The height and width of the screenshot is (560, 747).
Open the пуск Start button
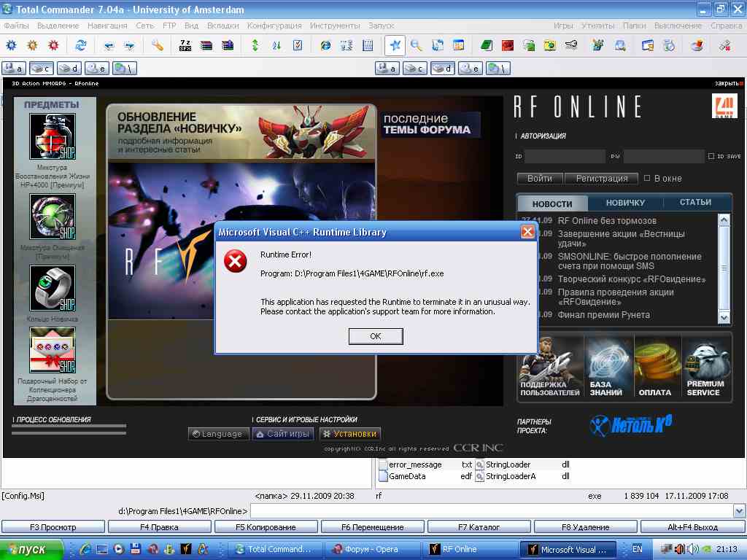[31, 550]
